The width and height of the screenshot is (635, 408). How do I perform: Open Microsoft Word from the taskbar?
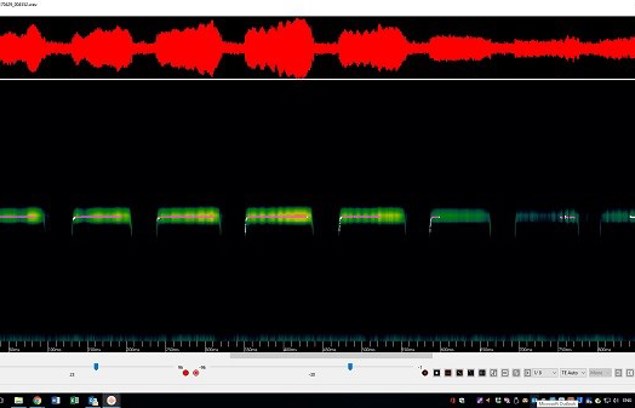click(x=56, y=400)
